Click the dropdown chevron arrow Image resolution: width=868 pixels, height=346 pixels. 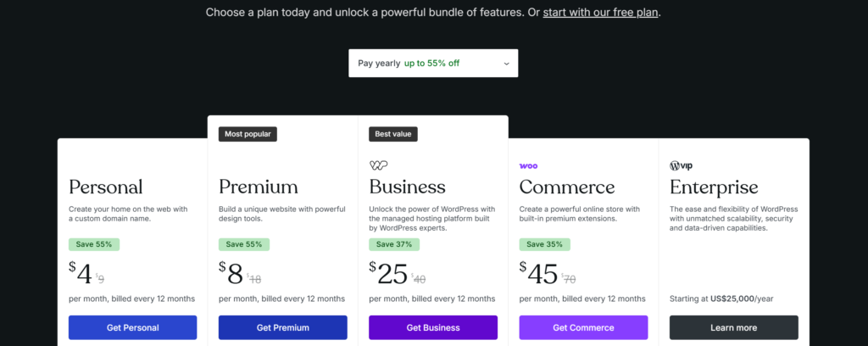(x=506, y=63)
